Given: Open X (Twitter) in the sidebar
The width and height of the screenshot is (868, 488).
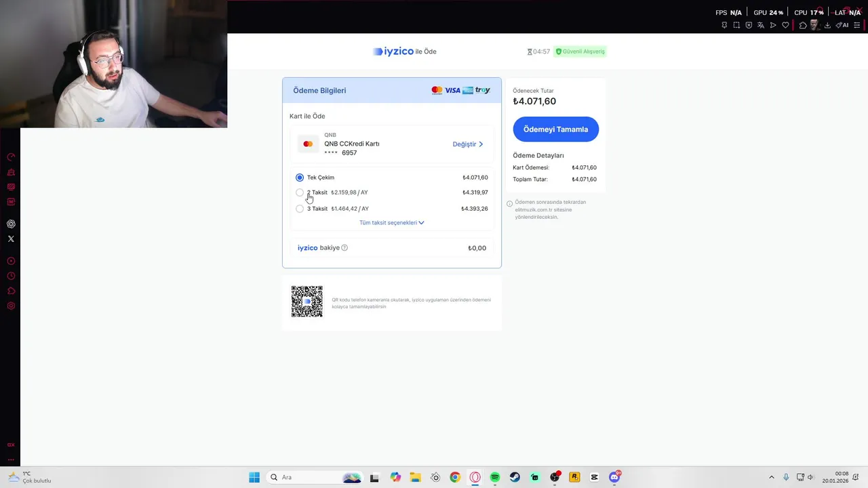Looking at the screenshot, I should 11,239.
